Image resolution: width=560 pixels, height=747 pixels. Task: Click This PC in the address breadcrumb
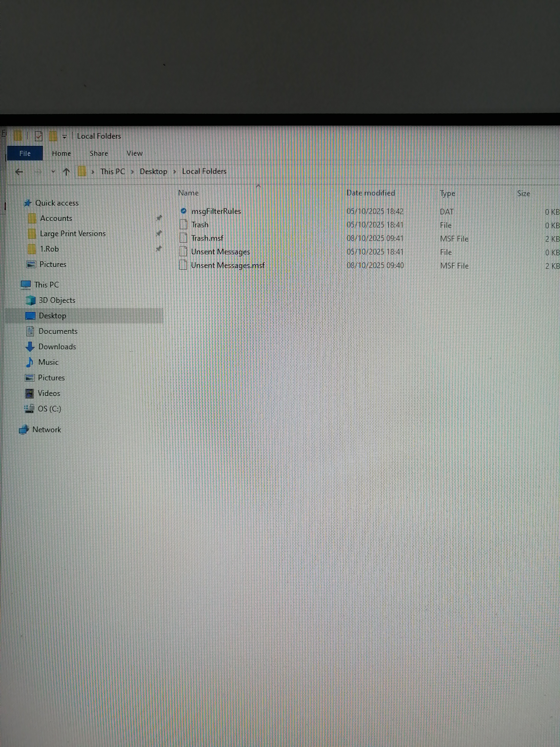(x=112, y=172)
